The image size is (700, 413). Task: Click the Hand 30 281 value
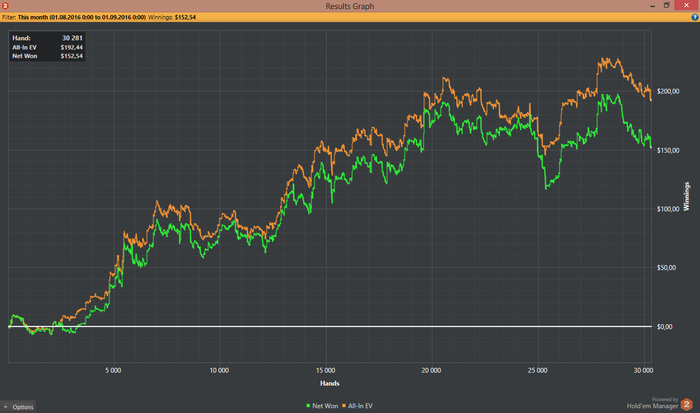click(72, 38)
